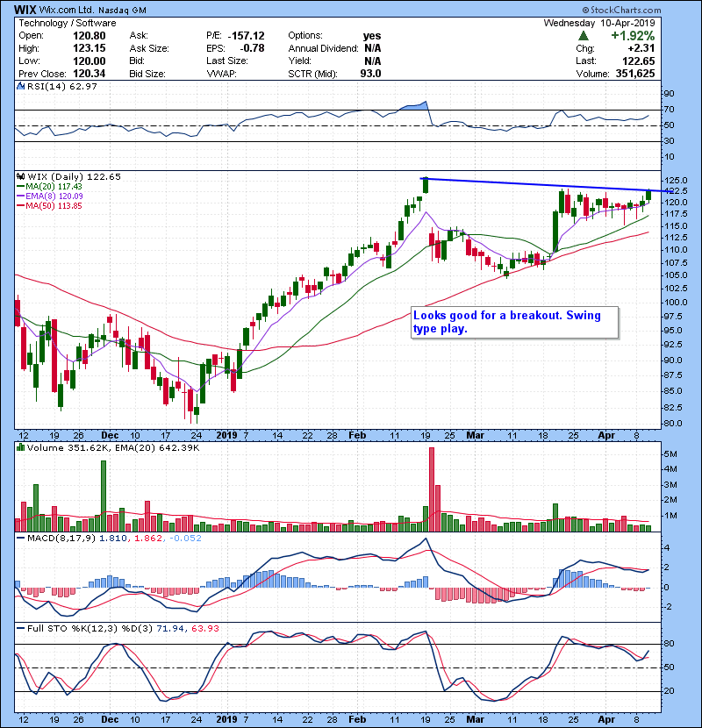Click the 70 level on RSI axis
Screen dimensions: 702x728
(670, 110)
